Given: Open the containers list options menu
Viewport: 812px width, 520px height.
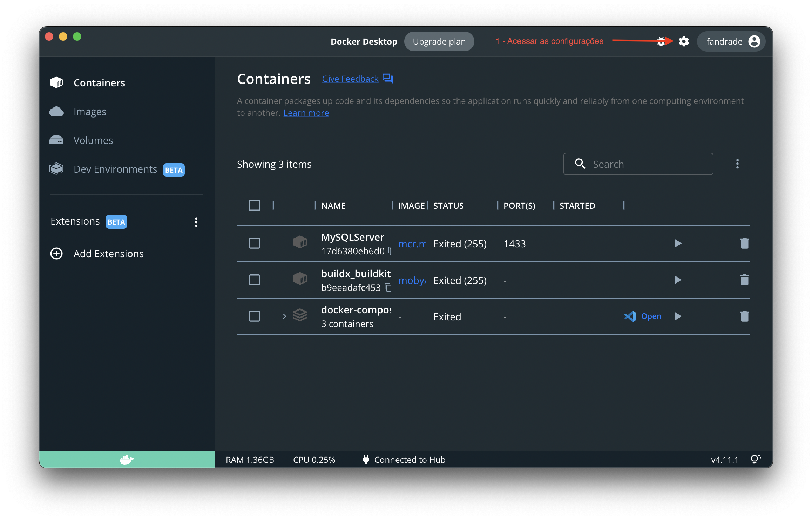Looking at the screenshot, I should (x=737, y=164).
